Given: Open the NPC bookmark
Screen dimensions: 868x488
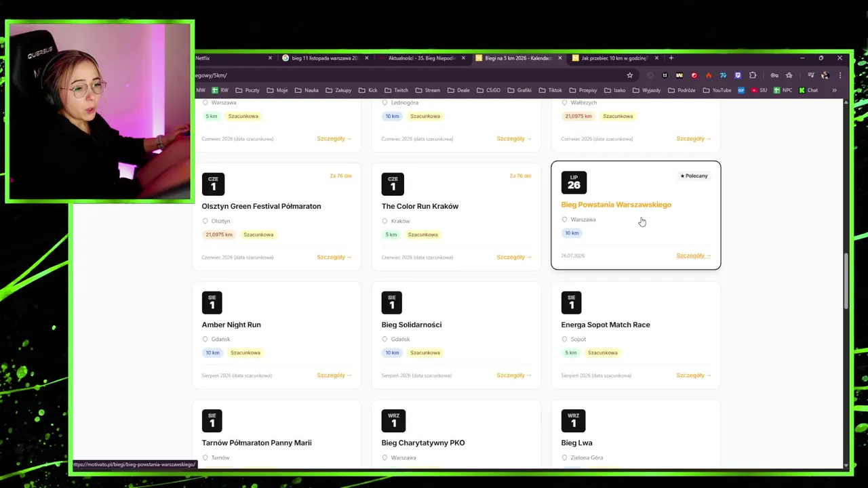Looking at the screenshot, I should click(x=782, y=90).
